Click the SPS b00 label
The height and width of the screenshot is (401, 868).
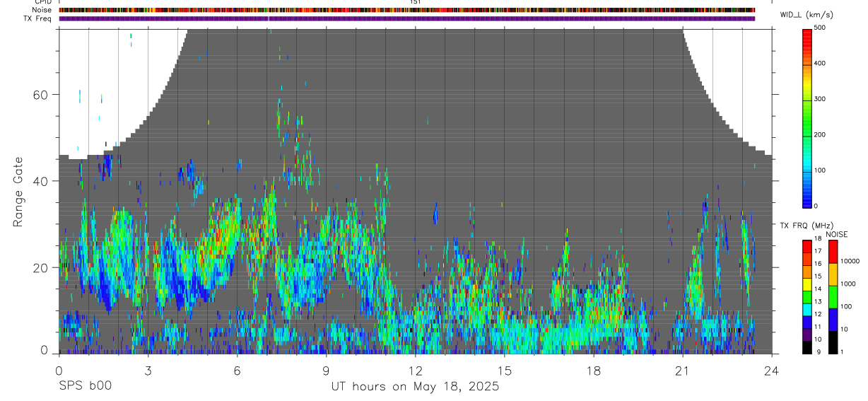click(84, 386)
